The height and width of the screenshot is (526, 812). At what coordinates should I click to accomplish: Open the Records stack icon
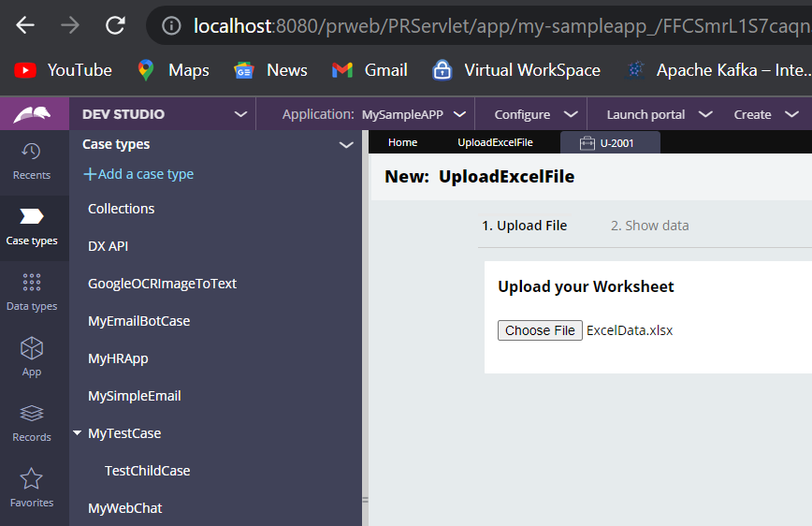click(x=32, y=414)
